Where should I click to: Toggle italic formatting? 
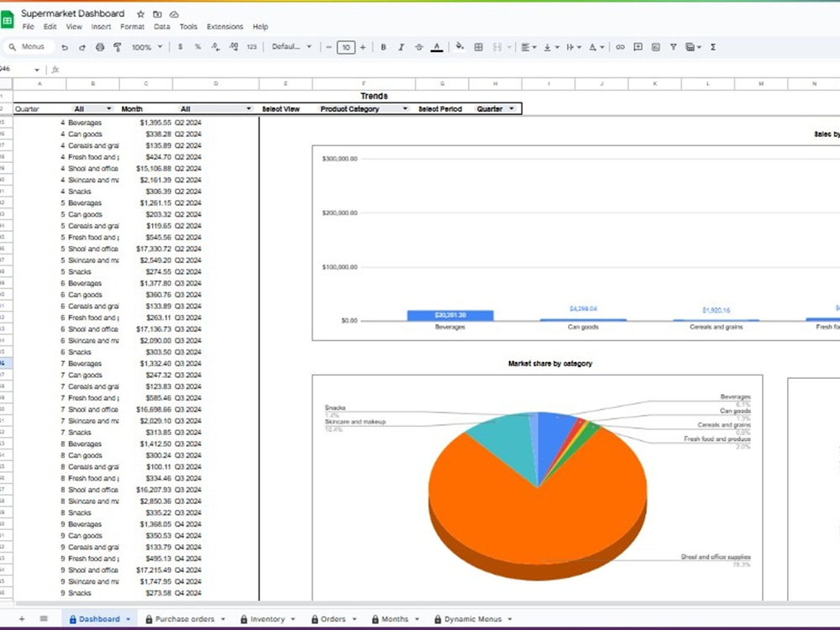click(399, 47)
